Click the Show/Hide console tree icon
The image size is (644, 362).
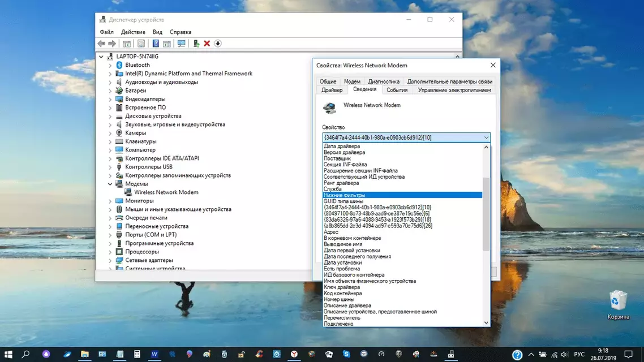tap(127, 44)
